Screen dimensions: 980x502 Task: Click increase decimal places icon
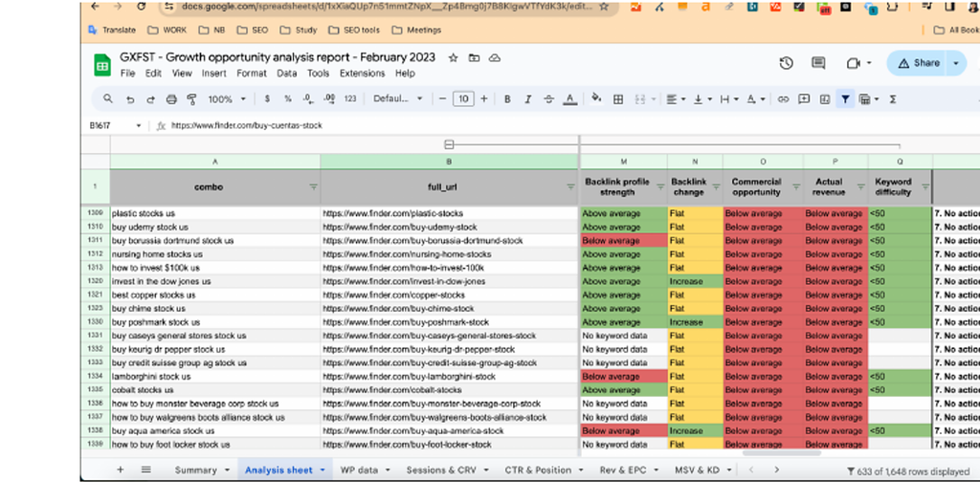click(x=329, y=98)
